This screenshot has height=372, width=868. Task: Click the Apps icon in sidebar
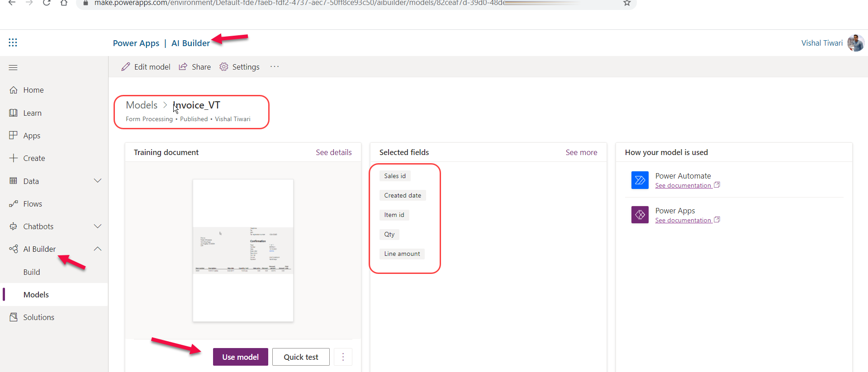click(x=14, y=135)
